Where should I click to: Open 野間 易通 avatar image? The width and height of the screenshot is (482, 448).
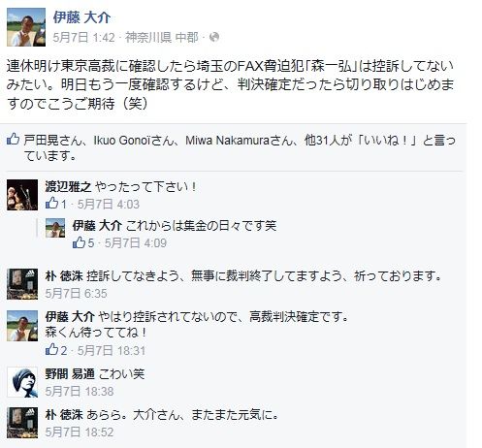(22, 382)
